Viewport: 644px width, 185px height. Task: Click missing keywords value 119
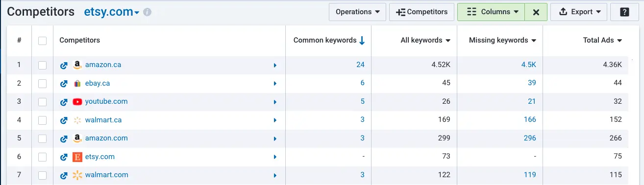coord(530,175)
